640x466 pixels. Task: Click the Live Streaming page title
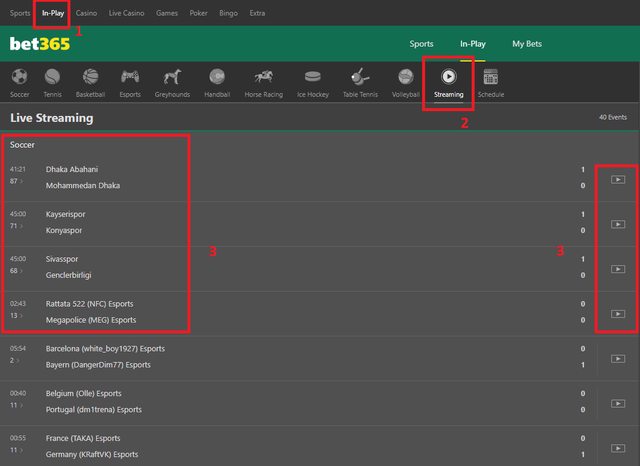click(52, 118)
